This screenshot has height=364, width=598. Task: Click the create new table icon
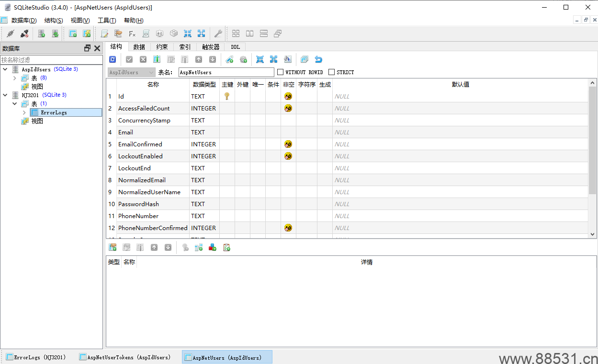point(73,33)
